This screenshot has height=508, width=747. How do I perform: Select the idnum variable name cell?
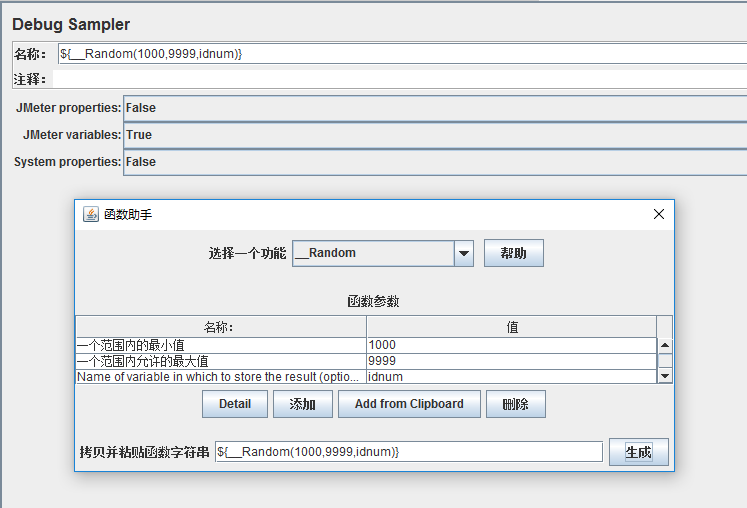click(x=512, y=376)
